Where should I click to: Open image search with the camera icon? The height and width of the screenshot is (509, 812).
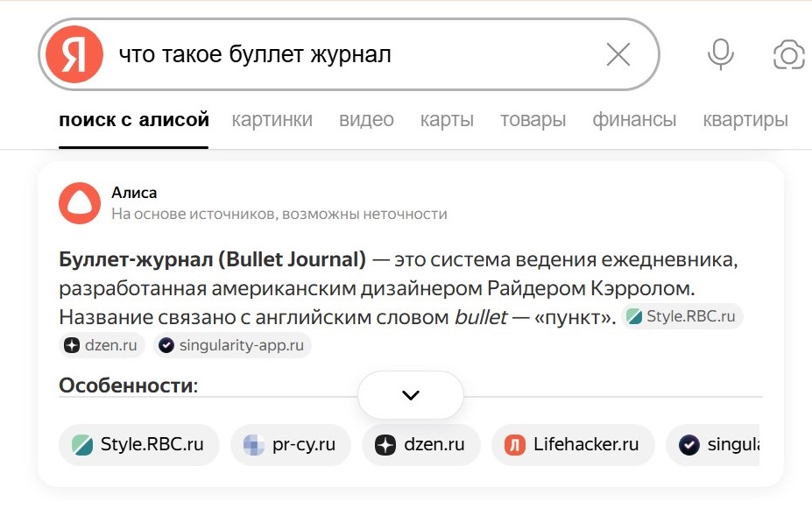tap(787, 54)
